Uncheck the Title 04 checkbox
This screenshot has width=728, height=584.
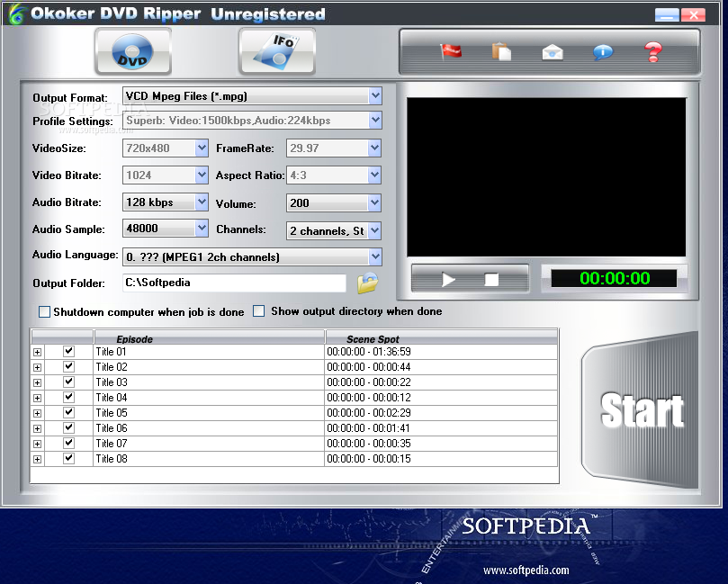point(68,397)
